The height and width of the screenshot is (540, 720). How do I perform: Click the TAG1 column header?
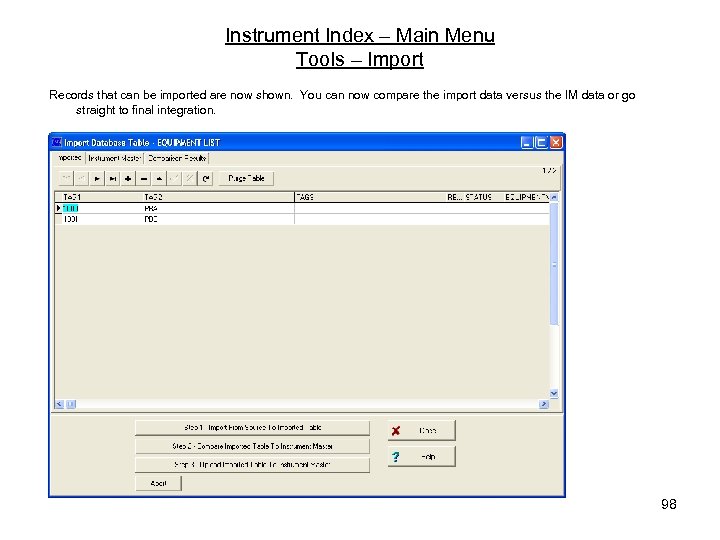point(101,197)
